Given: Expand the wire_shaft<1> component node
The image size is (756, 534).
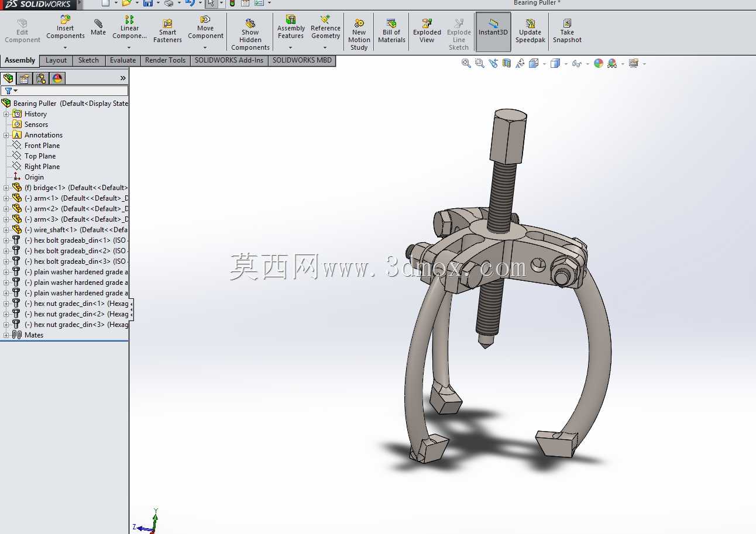Looking at the screenshot, I should click(x=6, y=230).
